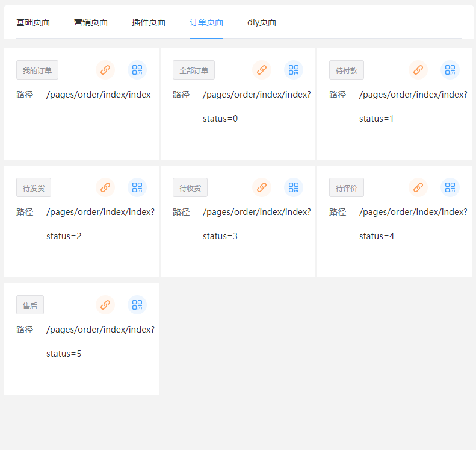Open the QR code icon for 待收货
This screenshot has height=450, width=476.
(x=294, y=187)
